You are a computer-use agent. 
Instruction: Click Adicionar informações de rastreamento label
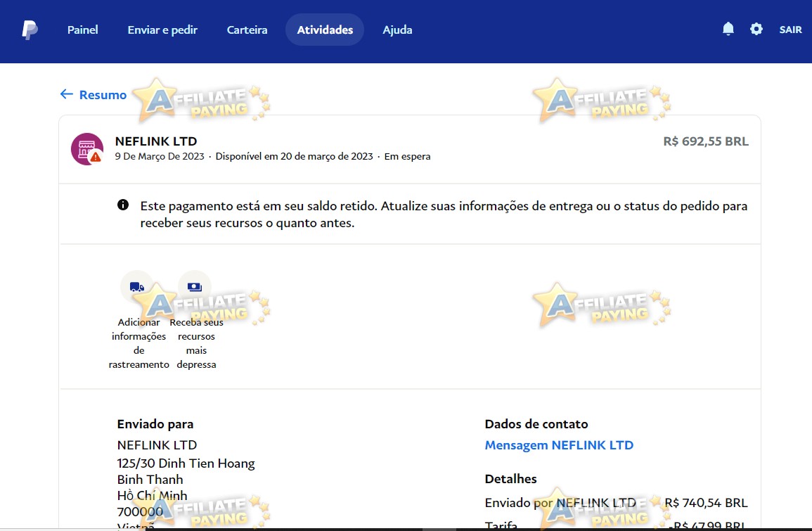coord(138,343)
